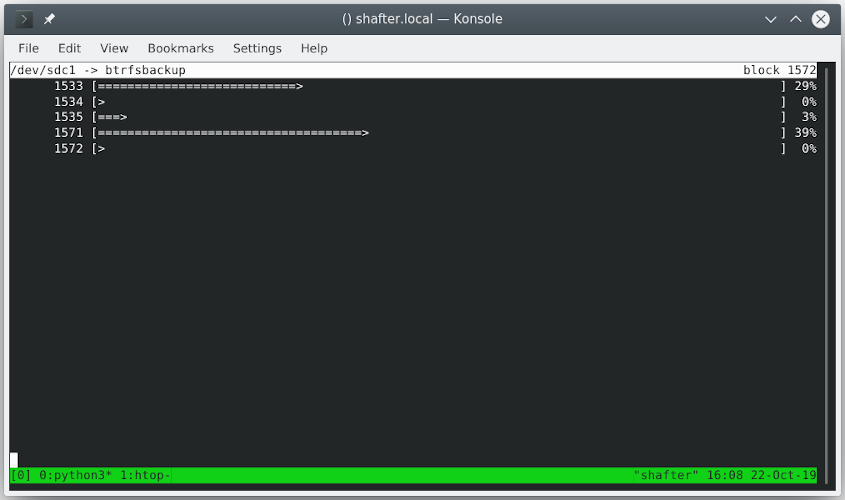The height and width of the screenshot is (500, 845).
Task: Click block number 1572 in the list
Action: pyautogui.click(x=68, y=149)
